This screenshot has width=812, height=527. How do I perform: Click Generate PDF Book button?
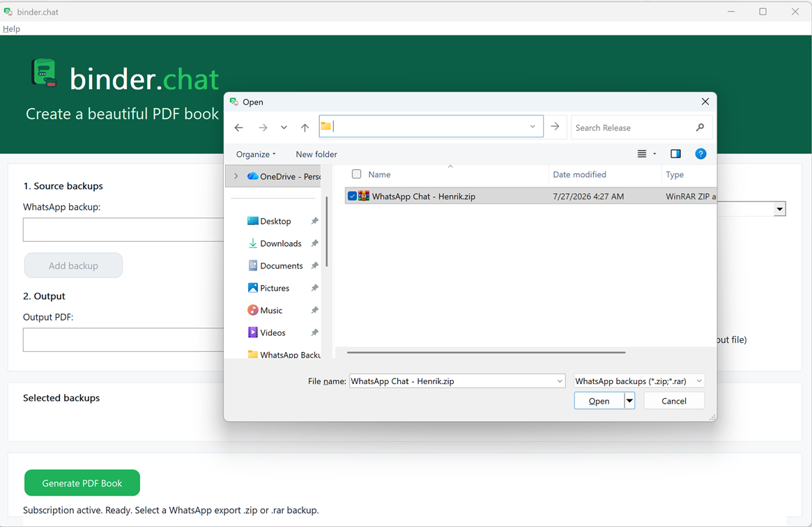coord(82,483)
